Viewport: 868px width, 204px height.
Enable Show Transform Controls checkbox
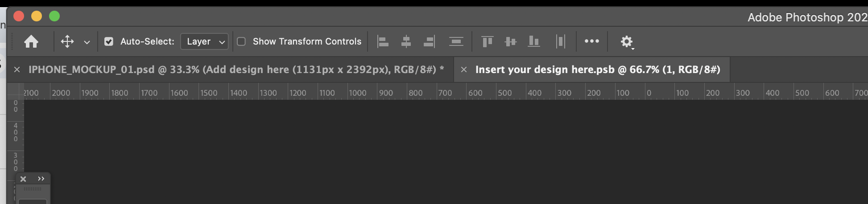click(241, 41)
